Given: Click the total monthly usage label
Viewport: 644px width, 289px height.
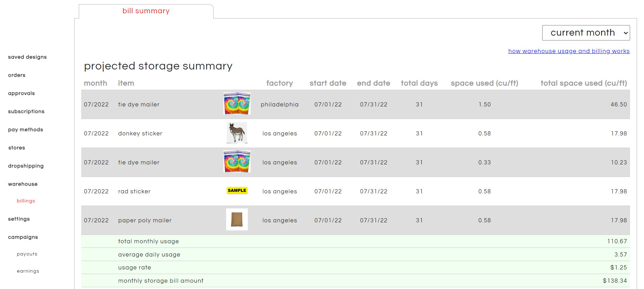Looking at the screenshot, I should coord(148,241).
